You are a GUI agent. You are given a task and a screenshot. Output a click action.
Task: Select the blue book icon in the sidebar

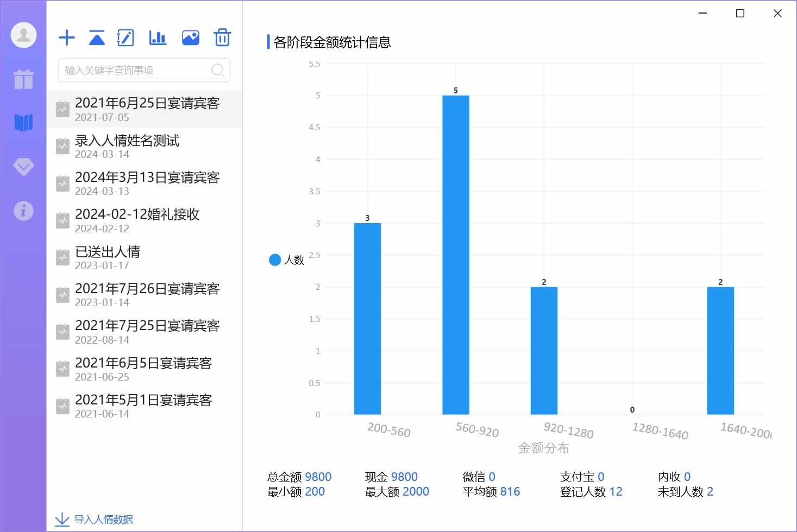pyautogui.click(x=23, y=122)
